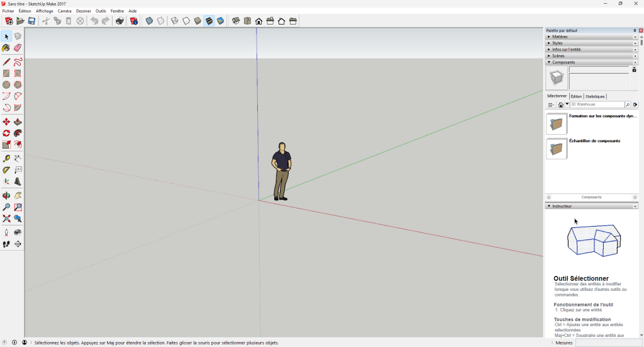Toggle X-ray face style
Screen dimensions: 644x347
click(149, 21)
